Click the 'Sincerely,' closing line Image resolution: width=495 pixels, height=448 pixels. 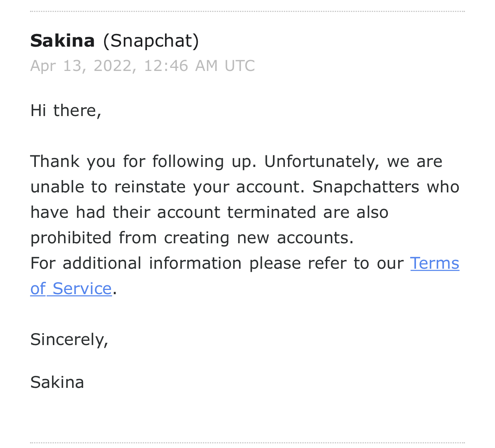(x=69, y=340)
